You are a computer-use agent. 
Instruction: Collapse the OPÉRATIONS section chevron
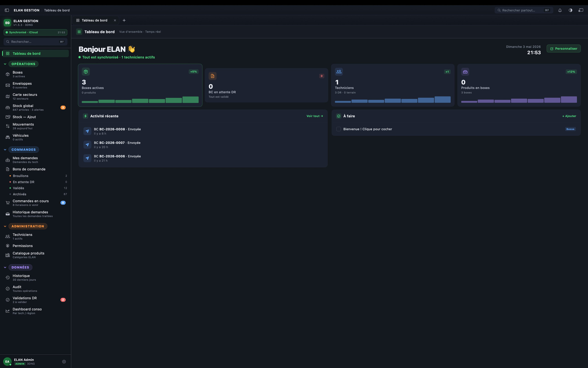point(5,64)
